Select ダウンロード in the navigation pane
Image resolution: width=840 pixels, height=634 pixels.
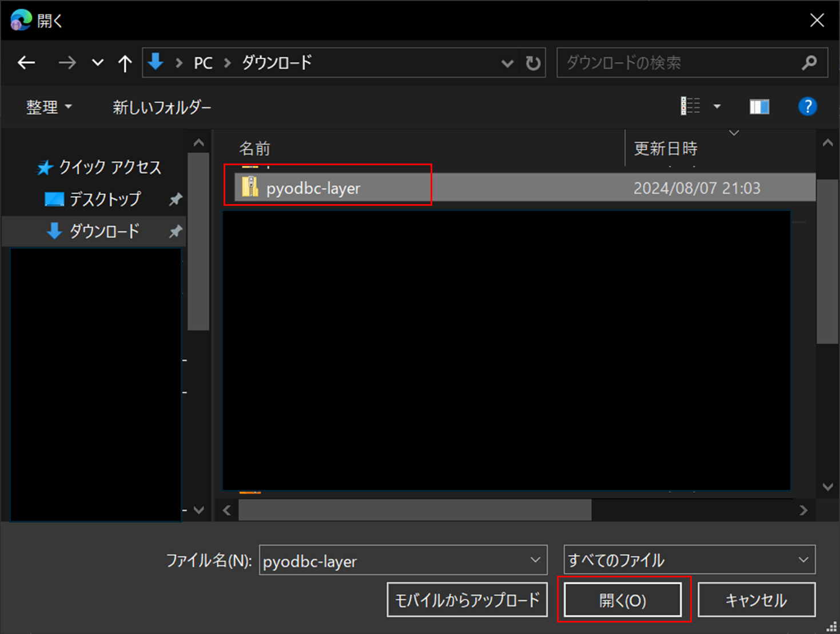pos(93,231)
